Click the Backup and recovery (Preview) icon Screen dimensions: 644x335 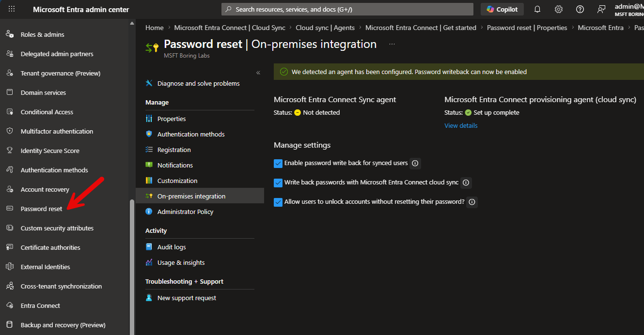click(9, 325)
